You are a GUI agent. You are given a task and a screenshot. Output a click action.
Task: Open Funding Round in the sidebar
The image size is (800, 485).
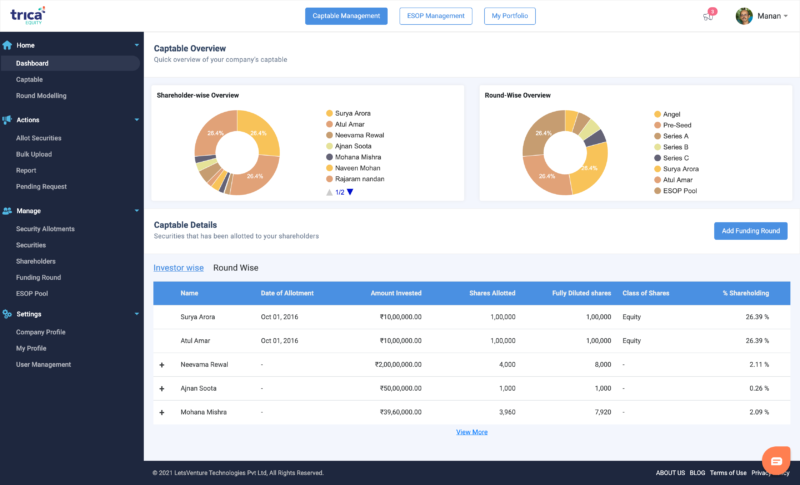[38, 277]
